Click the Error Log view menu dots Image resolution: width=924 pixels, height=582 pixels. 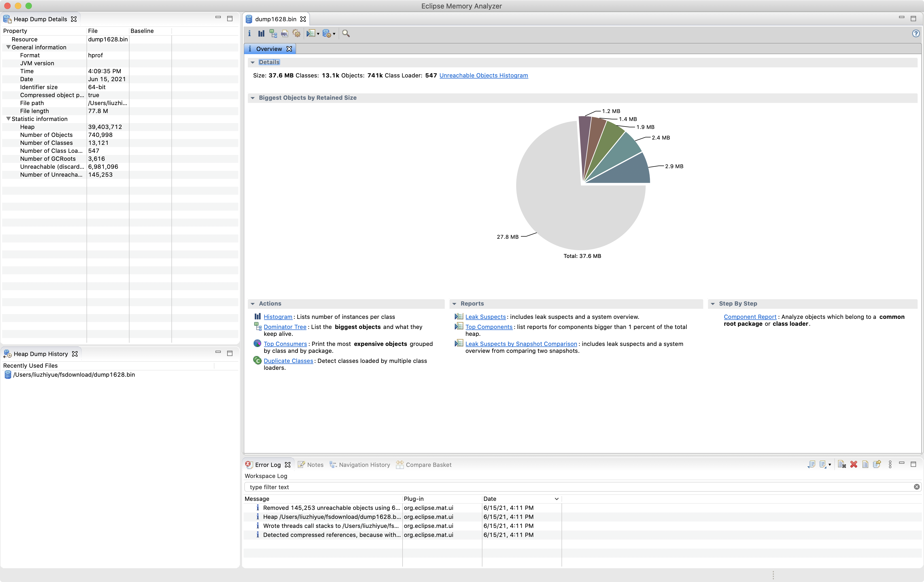tap(890, 464)
